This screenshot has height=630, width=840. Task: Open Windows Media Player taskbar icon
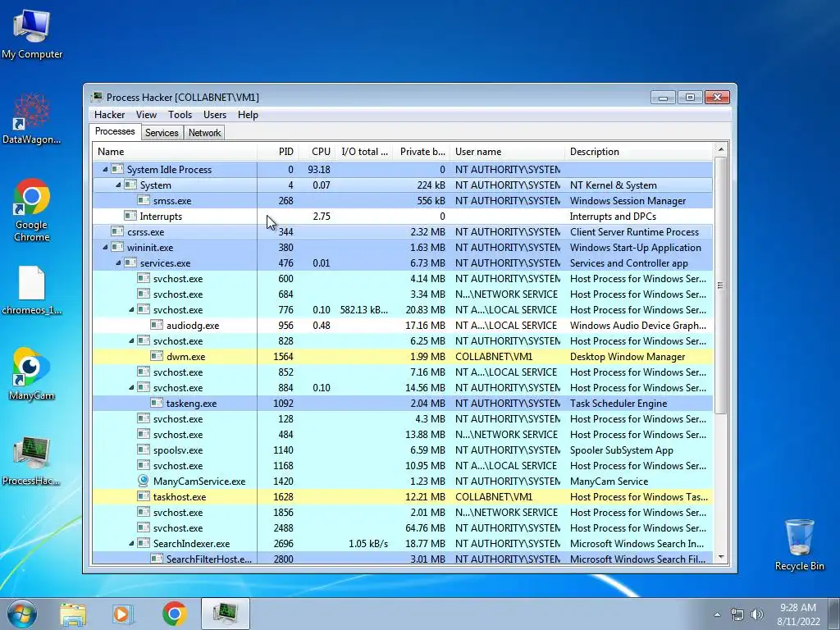[x=123, y=614]
